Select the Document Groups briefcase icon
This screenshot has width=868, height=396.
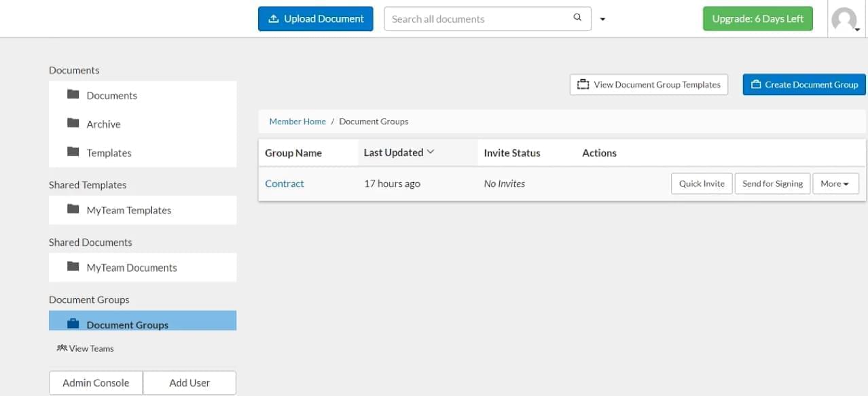coord(73,324)
